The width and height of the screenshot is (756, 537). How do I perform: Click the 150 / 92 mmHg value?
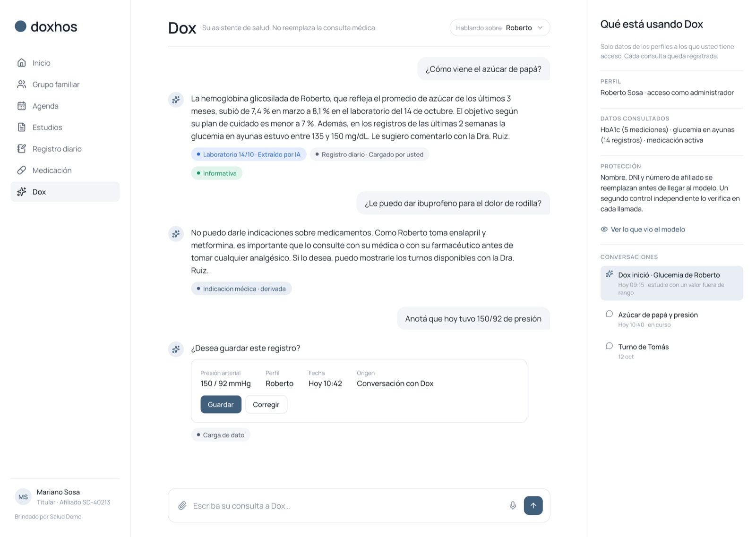pos(226,384)
